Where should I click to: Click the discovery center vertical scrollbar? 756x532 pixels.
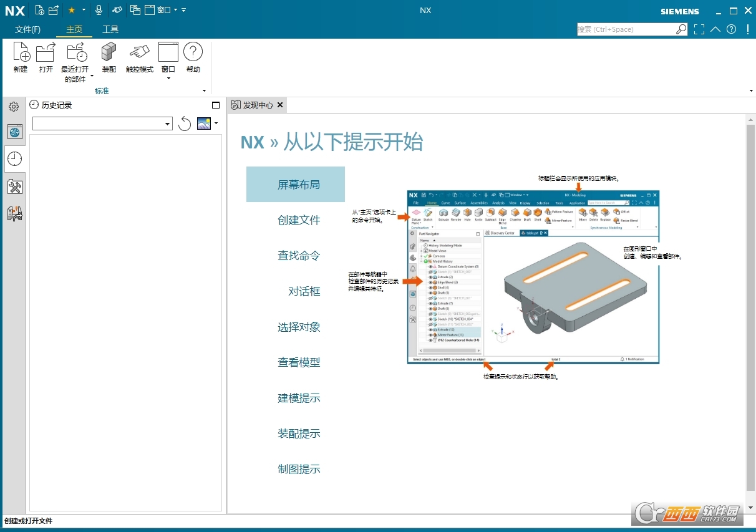750,307
